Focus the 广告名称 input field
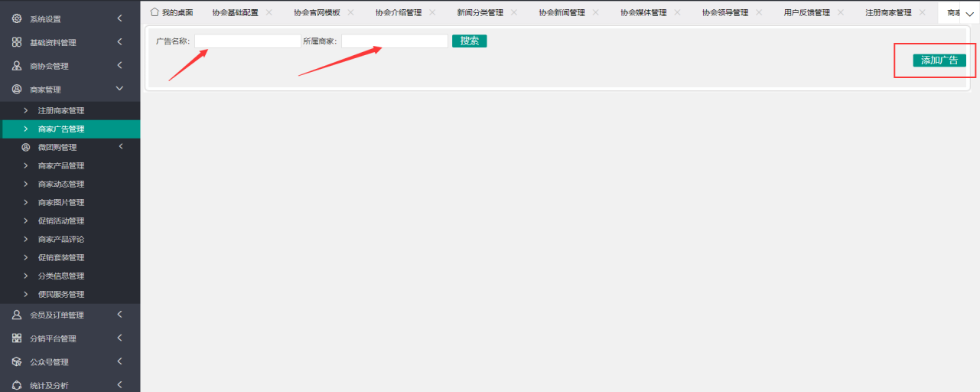Image resolution: width=980 pixels, height=392 pixels. (x=247, y=41)
